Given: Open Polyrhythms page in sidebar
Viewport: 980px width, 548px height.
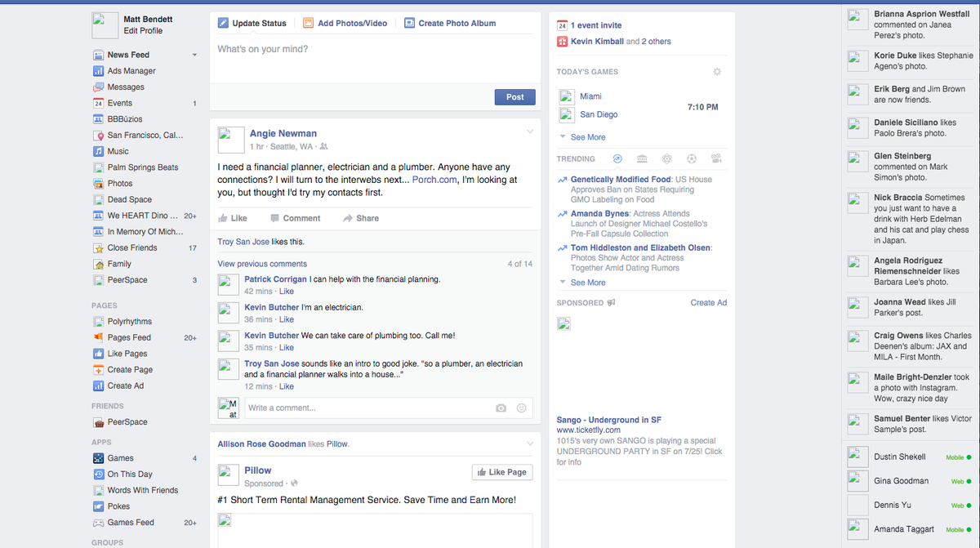Looking at the screenshot, I should (130, 321).
